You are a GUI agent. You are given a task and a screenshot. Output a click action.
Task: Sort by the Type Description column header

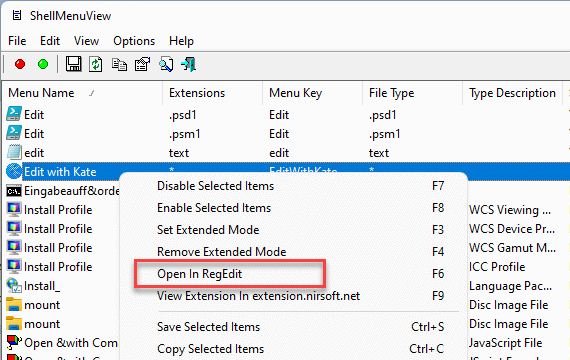(x=512, y=93)
